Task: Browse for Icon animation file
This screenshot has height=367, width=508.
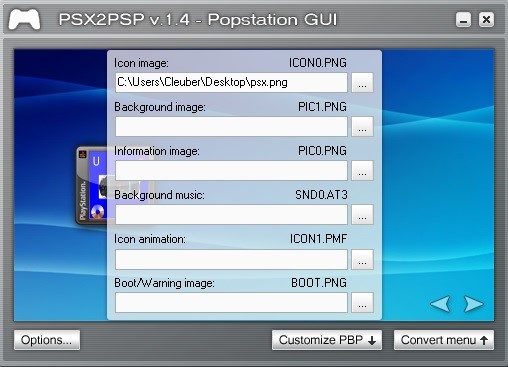Action: click(x=362, y=259)
